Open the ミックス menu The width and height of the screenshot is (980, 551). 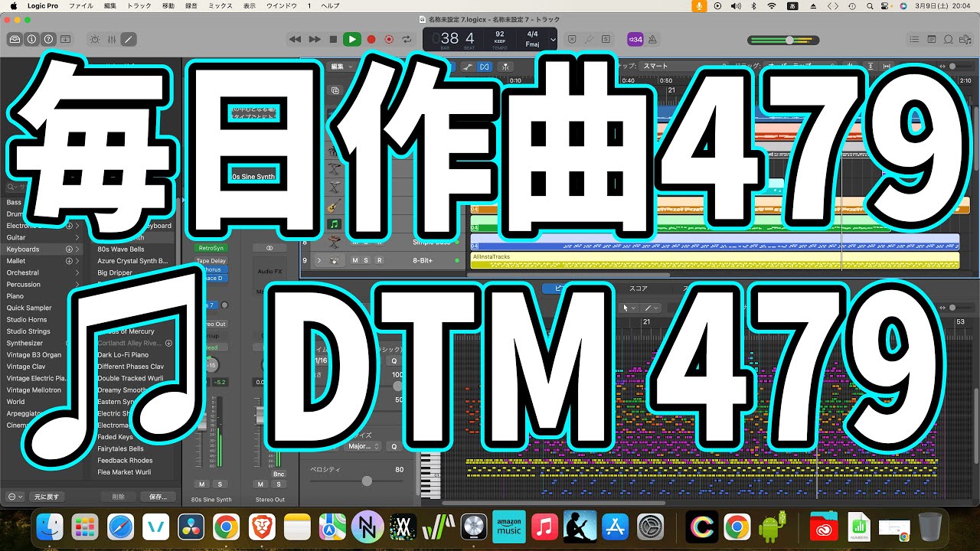[x=220, y=5]
